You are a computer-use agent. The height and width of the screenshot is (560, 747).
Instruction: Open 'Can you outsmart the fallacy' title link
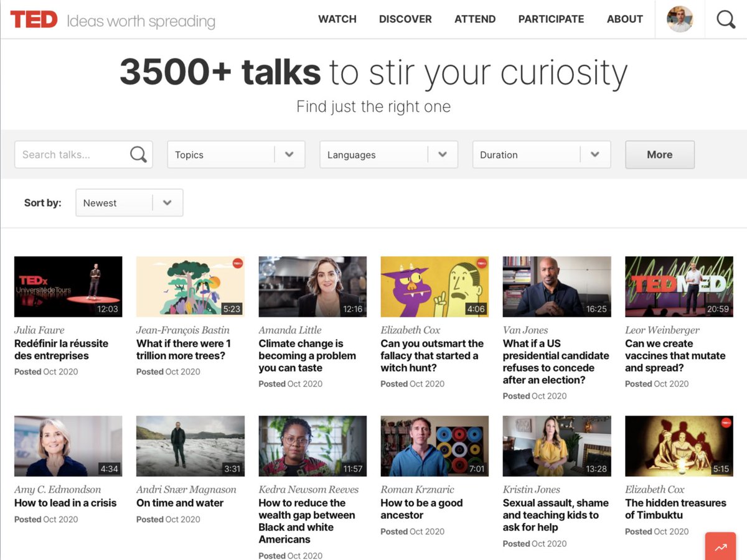432,355
